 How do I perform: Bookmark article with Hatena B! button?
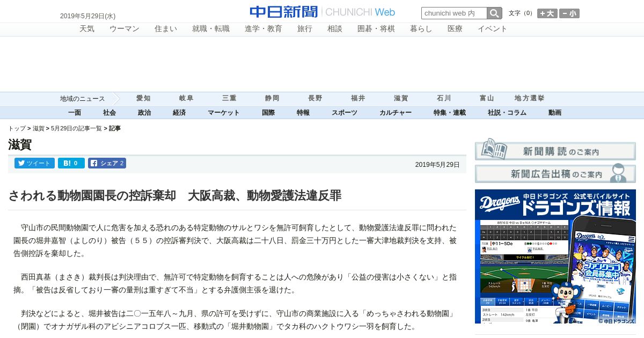point(71,163)
